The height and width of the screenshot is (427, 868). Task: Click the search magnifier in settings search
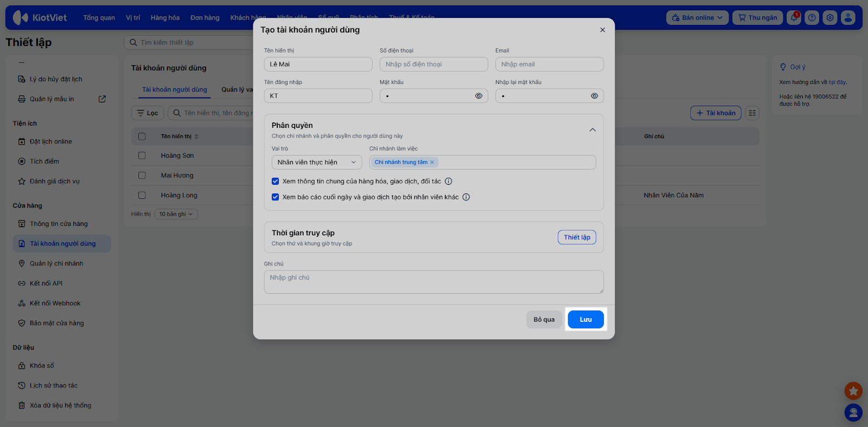coord(133,42)
